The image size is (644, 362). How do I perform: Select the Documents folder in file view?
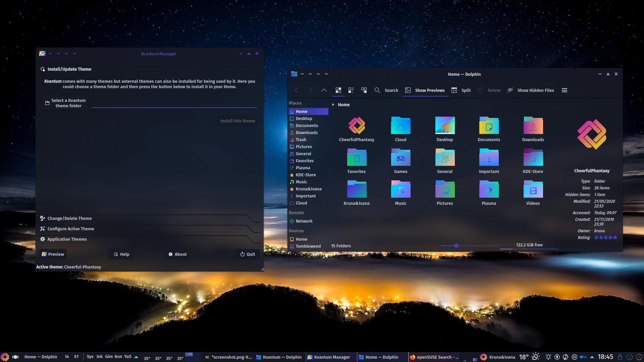tap(489, 126)
